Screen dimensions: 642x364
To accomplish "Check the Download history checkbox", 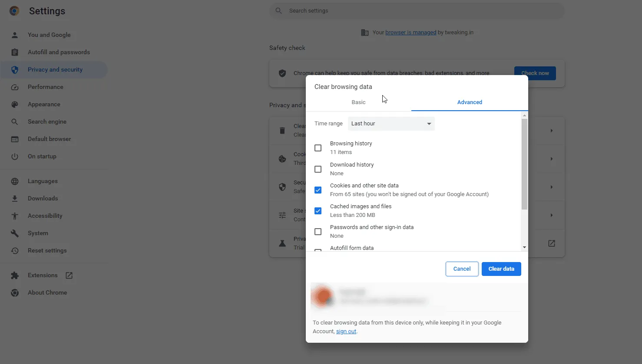I will coord(318,169).
